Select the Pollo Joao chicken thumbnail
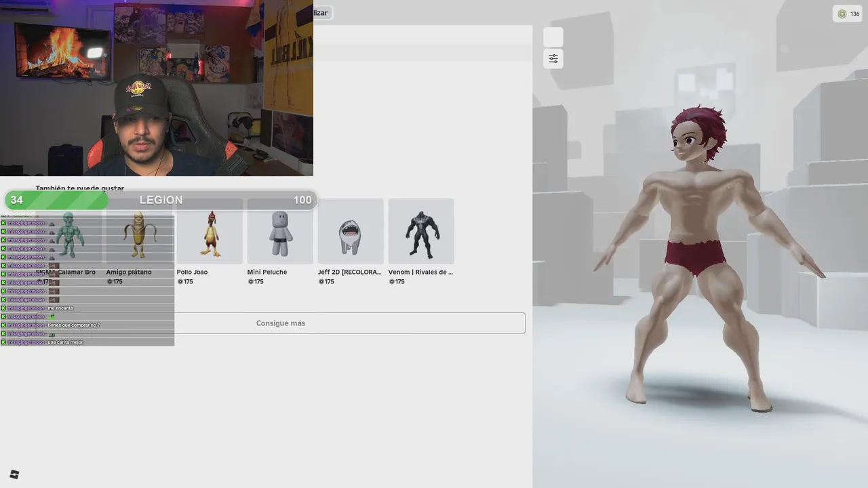 coord(210,231)
